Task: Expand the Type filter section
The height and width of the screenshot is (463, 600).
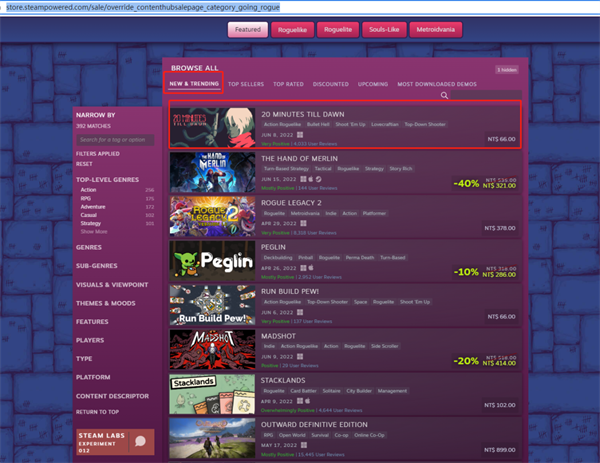Action: tap(84, 359)
